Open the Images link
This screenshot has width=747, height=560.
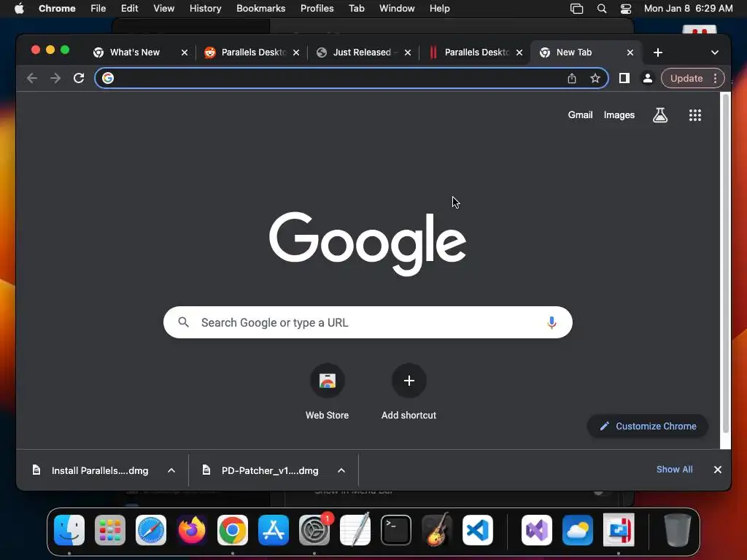click(x=619, y=114)
